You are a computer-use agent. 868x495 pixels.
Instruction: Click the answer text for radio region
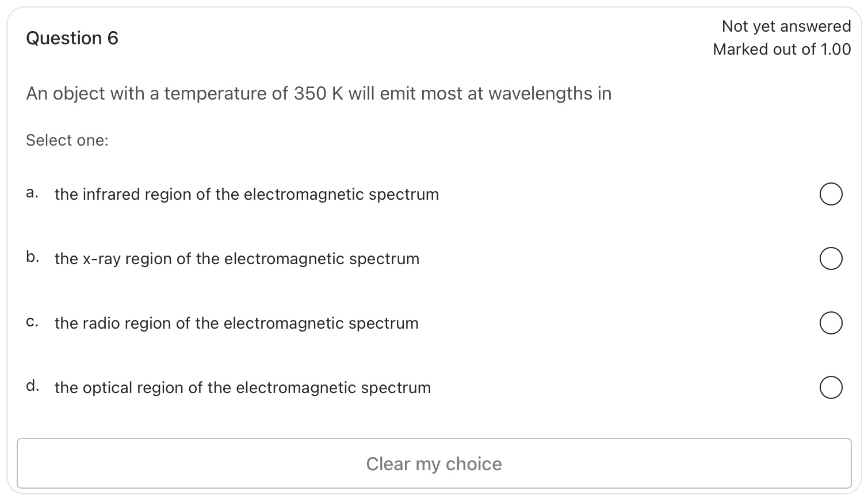(236, 323)
